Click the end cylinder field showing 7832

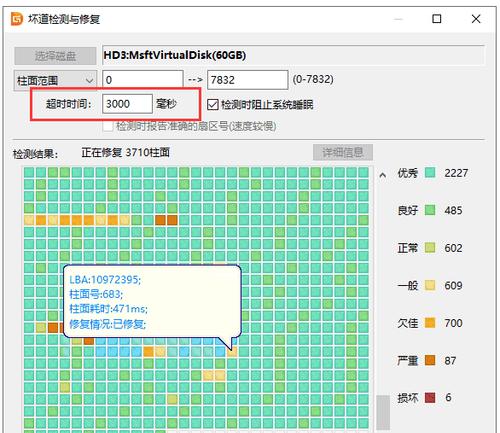[248, 80]
